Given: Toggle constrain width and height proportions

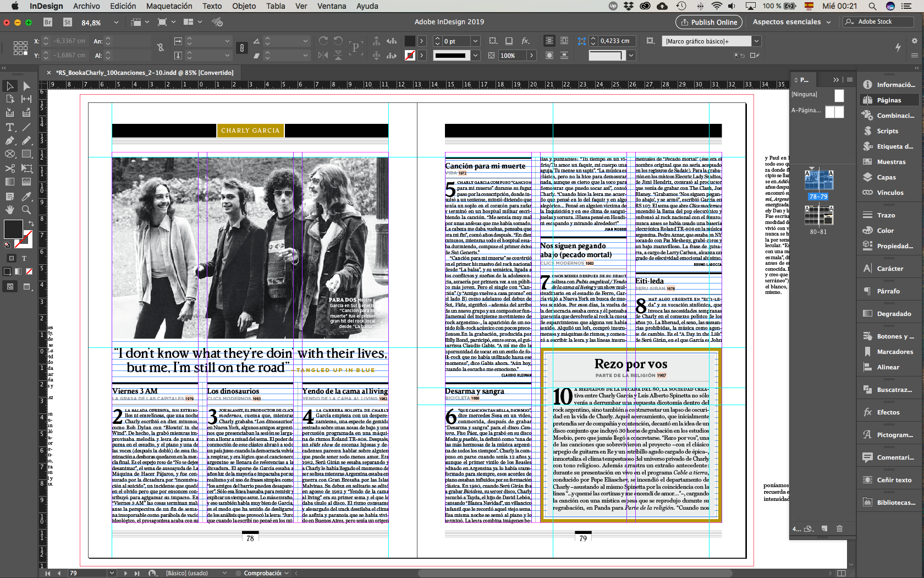Looking at the screenshot, I should click(161, 48).
